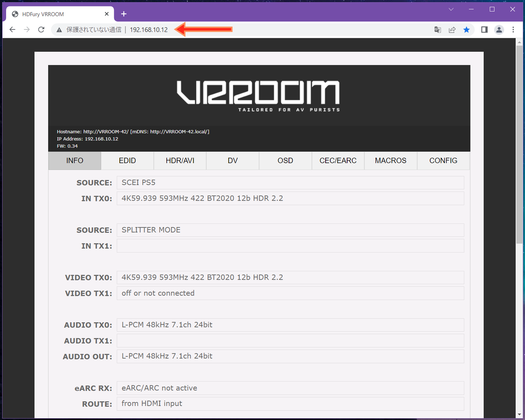Click the 'AUDIO OUT:' label
This screenshot has height=420, width=525.
pyautogui.click(x=87, y=356)
